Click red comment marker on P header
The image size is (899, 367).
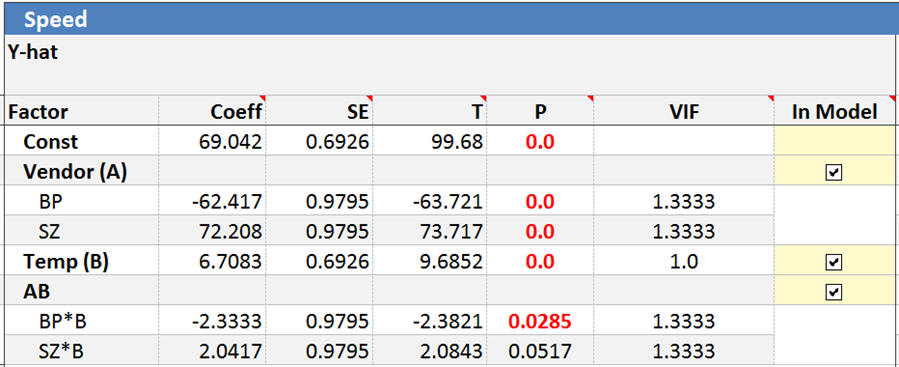point(590,98)
